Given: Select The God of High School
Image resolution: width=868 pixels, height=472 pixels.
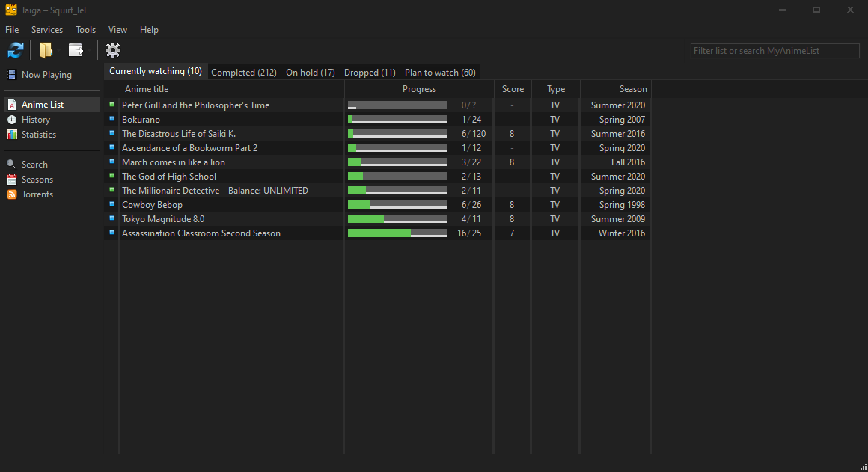Looking at the screenshot, I should point(378,177).
